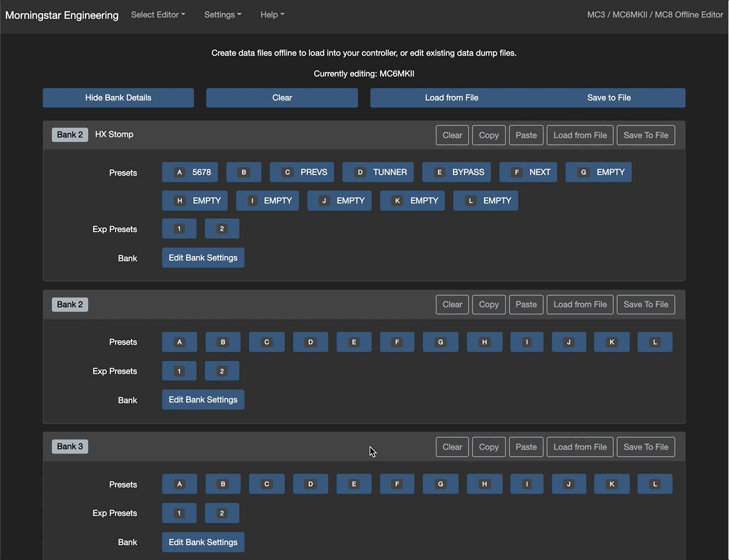Choose the NEXT preset F
The height and width of the screenshot is (560, 729).
point(528,172)
